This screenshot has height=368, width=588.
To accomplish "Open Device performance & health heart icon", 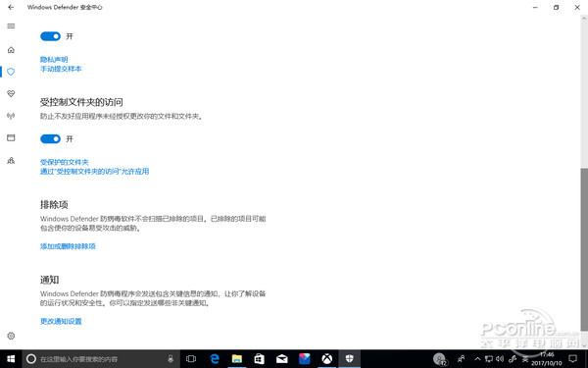I will click(x=11, y=93).
